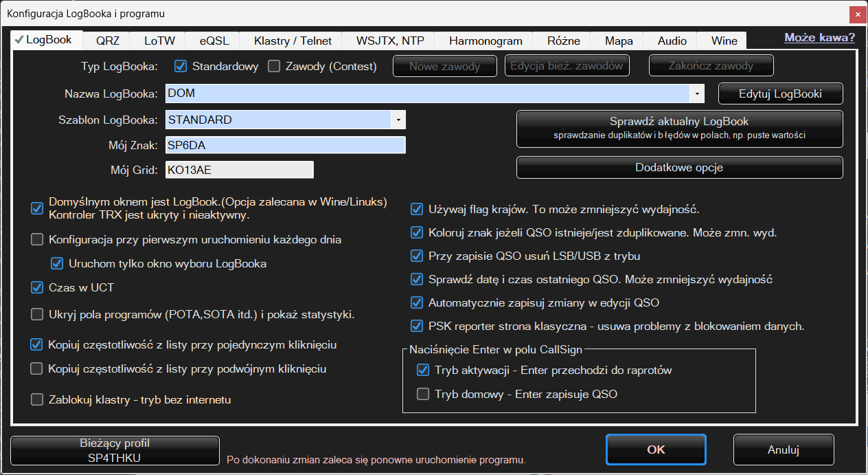Open the Klastry / Telnet tab

(x=293, y=41)
